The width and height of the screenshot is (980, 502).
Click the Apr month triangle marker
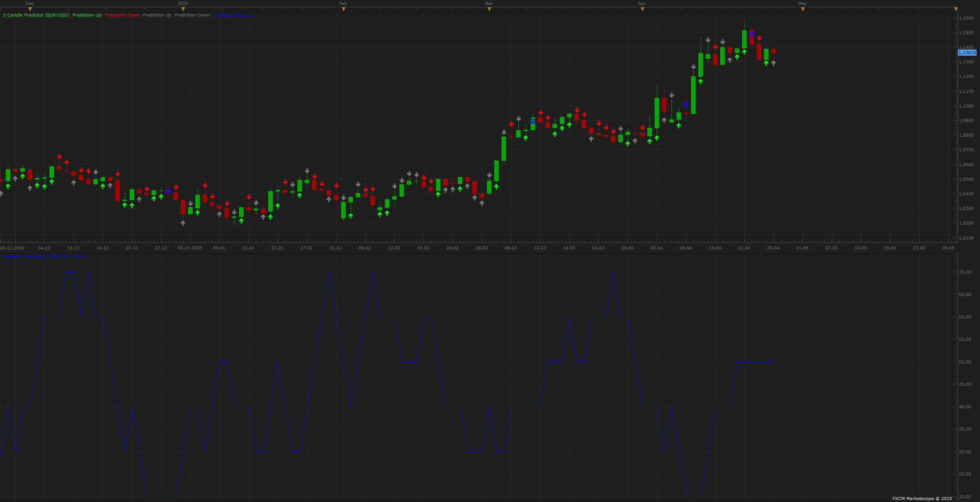click(642, 9)
